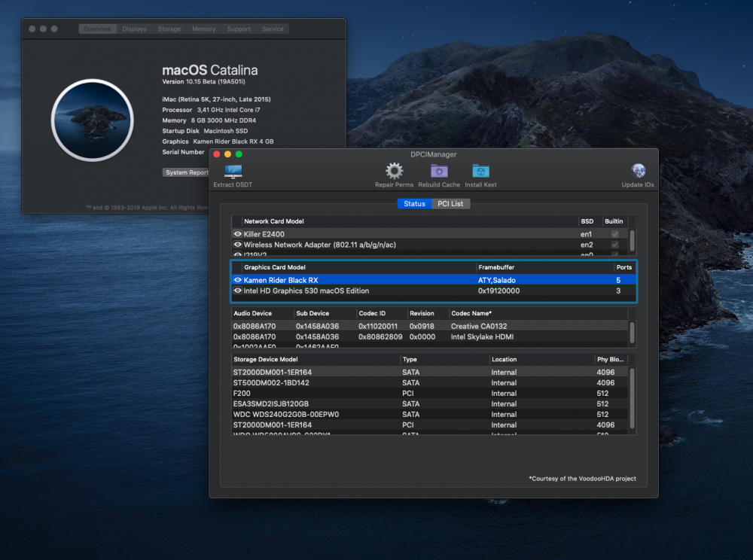Screen dimensions: 753x560
Task: Select the Intel Skylake HDMI codec row
Action: point(430,337)
